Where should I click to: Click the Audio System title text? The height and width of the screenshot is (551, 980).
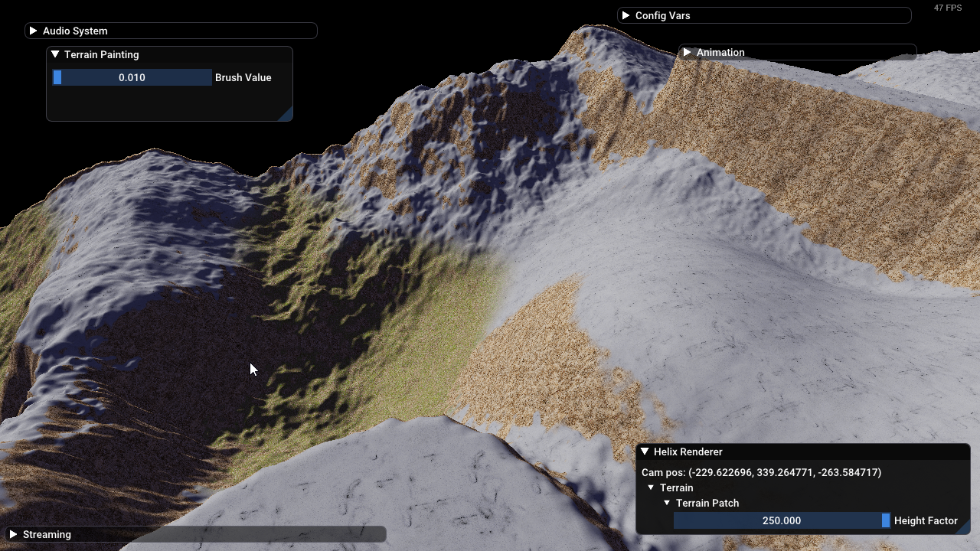coord(75,31)
